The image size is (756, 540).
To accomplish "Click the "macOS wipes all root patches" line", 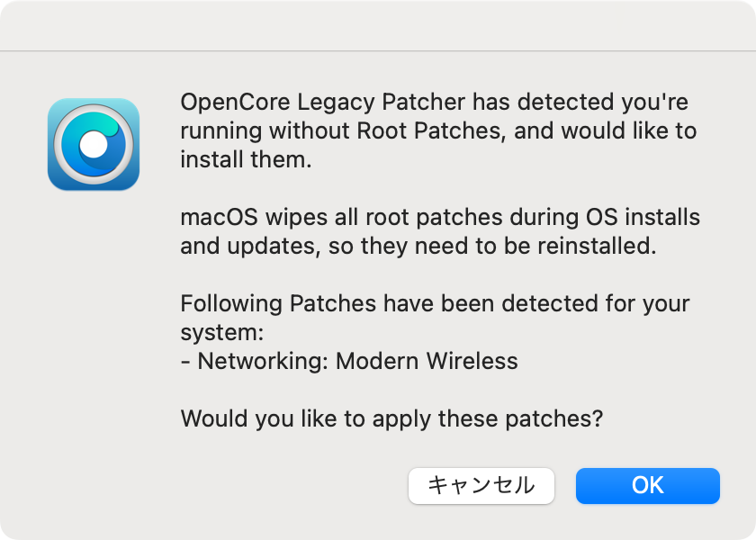I will tap(440, 218).
